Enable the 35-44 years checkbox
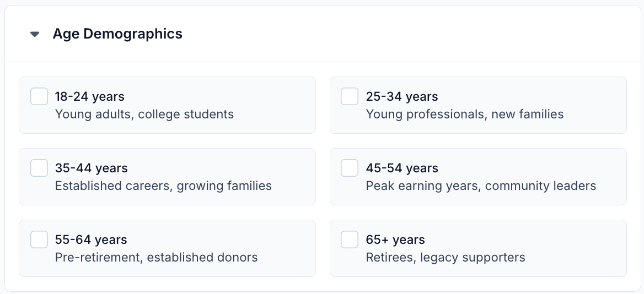Image resolution: width=644 pixels, height=294 pixels. (x=39, y=168)
